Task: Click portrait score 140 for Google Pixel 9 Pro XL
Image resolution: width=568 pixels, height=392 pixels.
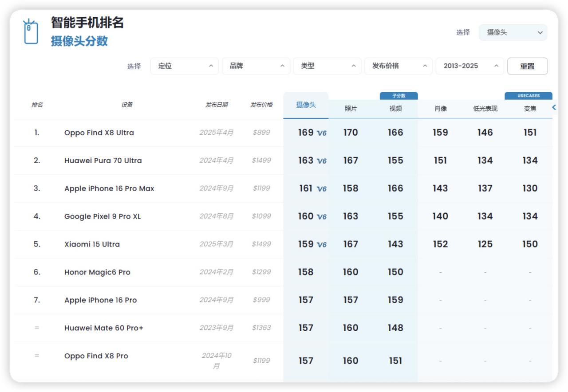Action: pyautogui.click(x=440, y=216)
